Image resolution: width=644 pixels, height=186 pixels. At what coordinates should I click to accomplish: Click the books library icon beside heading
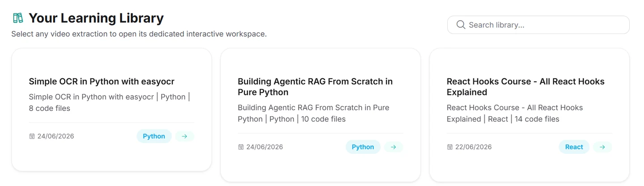18,18
